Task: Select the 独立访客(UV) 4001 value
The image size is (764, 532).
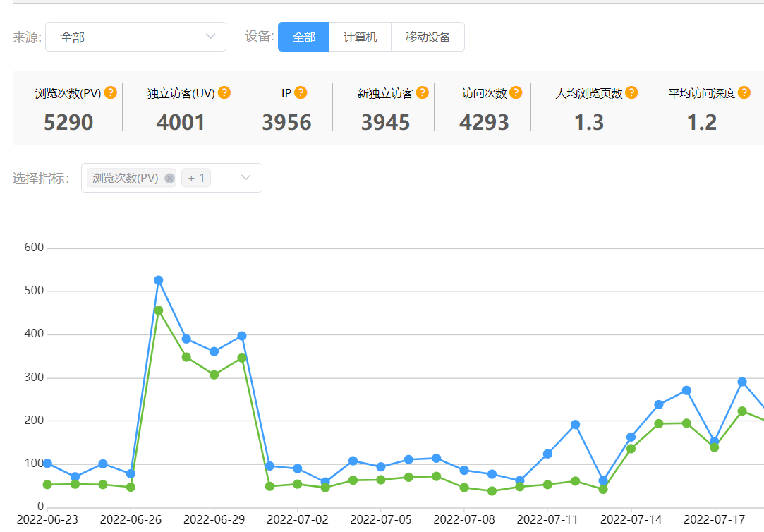Action: click(181, 122)
